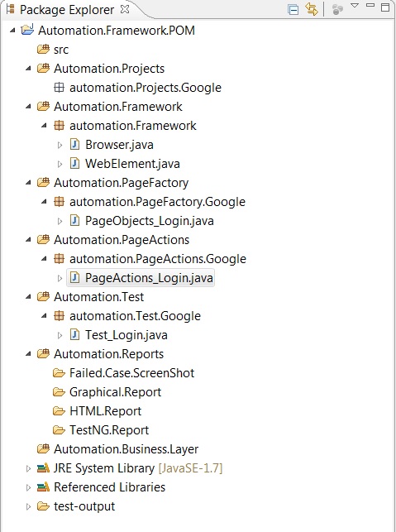Click the Automation.Framework source folder icon
396x532 pixels.
pyautogui.click(x=43, y=106)
